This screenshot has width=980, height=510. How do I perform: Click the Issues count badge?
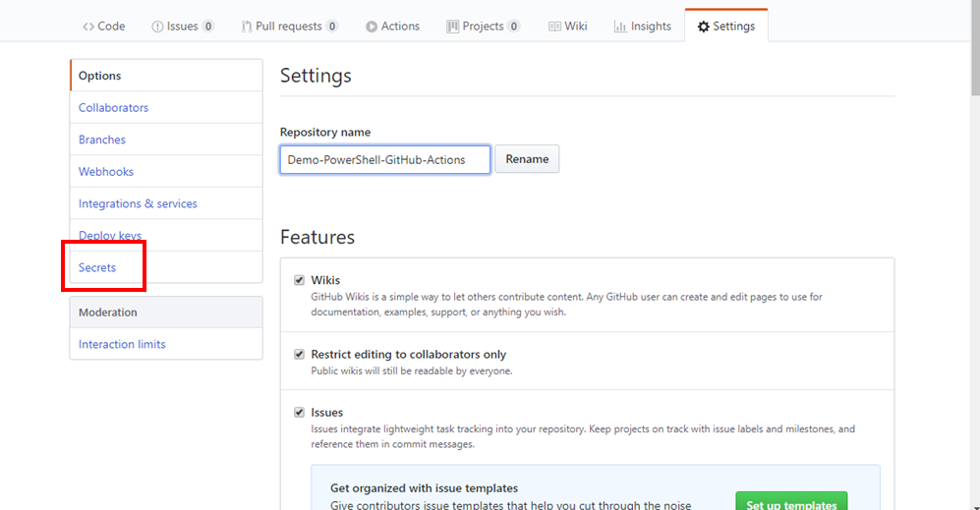click(x=208, y=27)
